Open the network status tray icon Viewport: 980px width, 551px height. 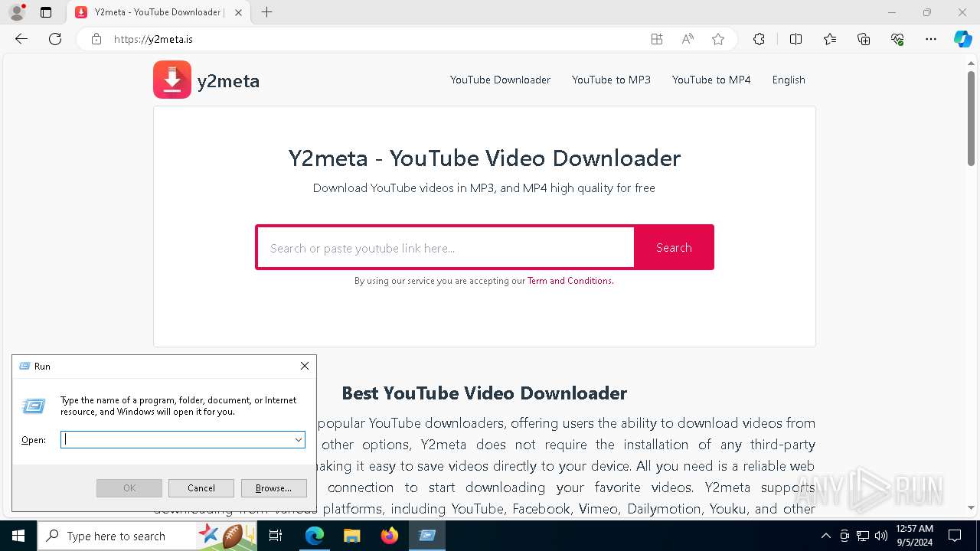pos(863,536)
